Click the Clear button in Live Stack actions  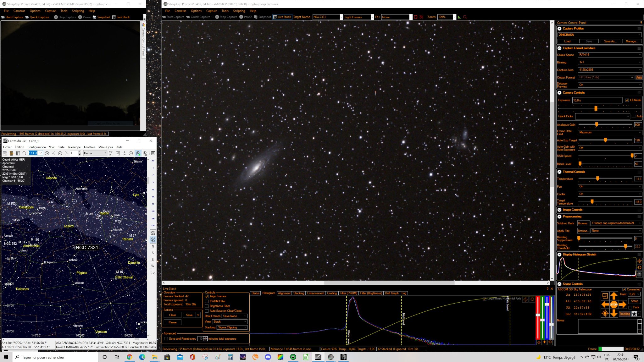coord(173,315)
